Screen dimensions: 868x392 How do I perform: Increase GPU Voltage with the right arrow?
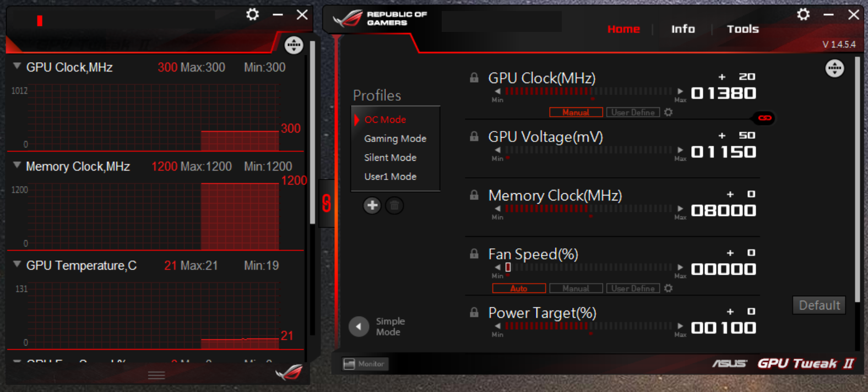point(680,150)
